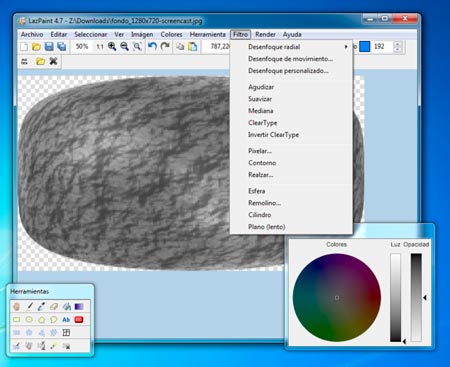
Task: Zoom out with the minus magnifier
Action: click(124, 47)
